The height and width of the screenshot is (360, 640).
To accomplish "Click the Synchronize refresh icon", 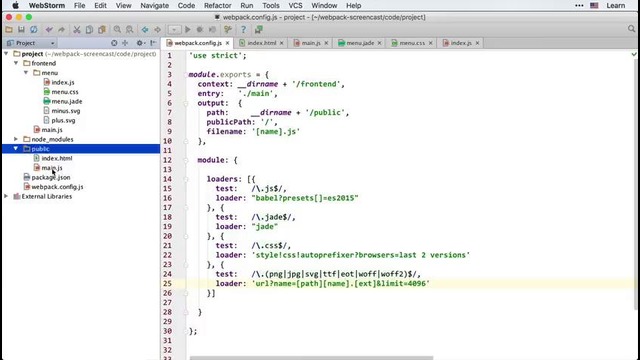I will [33, 29].
